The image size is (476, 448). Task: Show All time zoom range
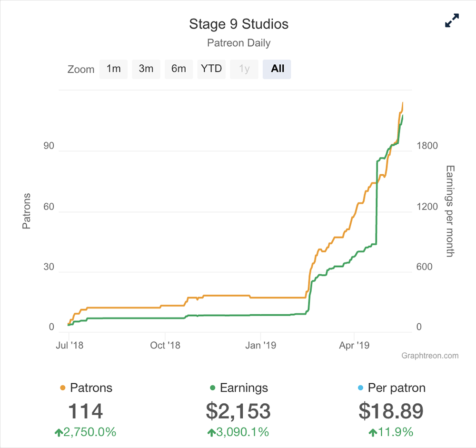[277, 69]
